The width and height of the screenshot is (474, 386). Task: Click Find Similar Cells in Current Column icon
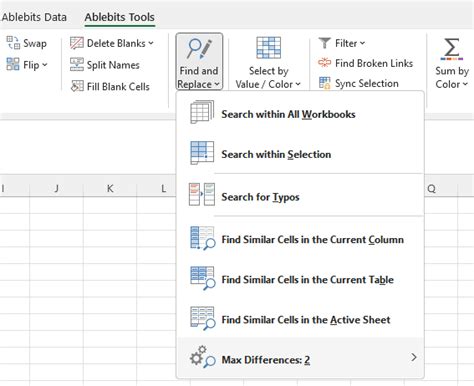202,238
